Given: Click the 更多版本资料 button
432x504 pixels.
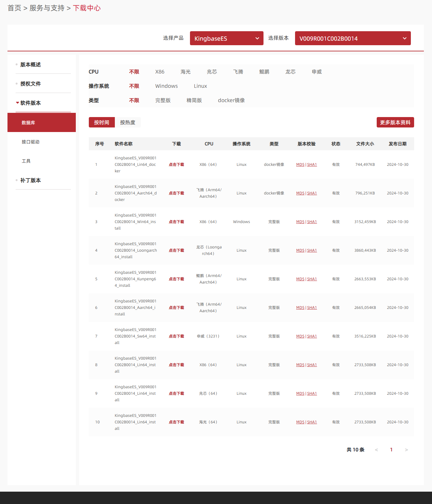Looking at the screenshot, I should point(395,122).
